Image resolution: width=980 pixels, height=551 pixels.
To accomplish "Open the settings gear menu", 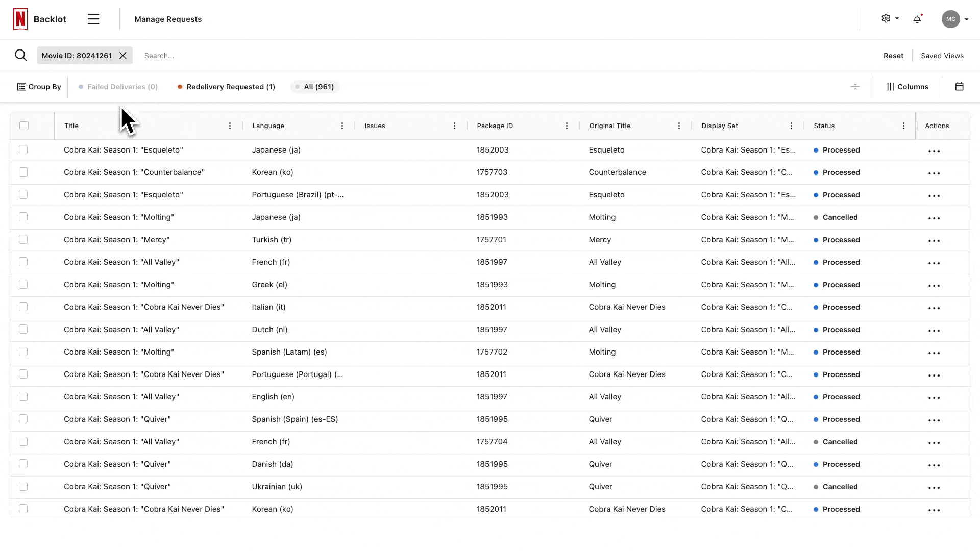I will [x=887, y=18].
